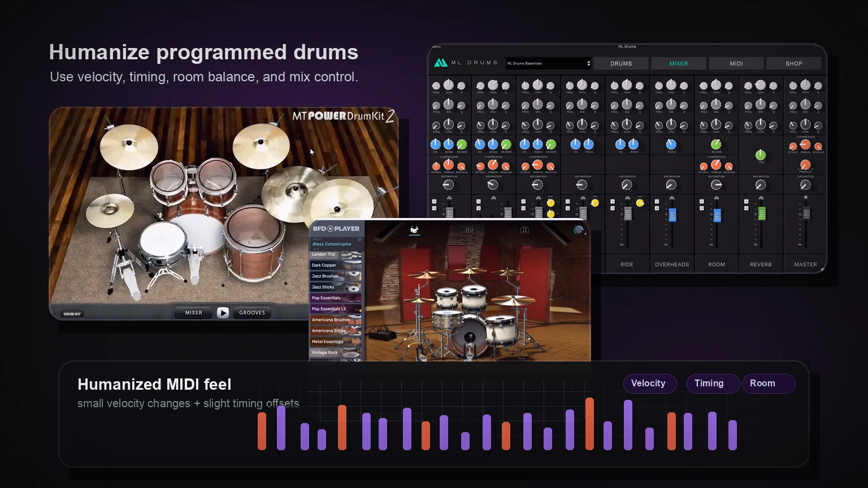Adjust the Ride channel HIGH EQ knob
Viewport: 868px width, 488px height.
pyautogui.click(x=627, y=85)
